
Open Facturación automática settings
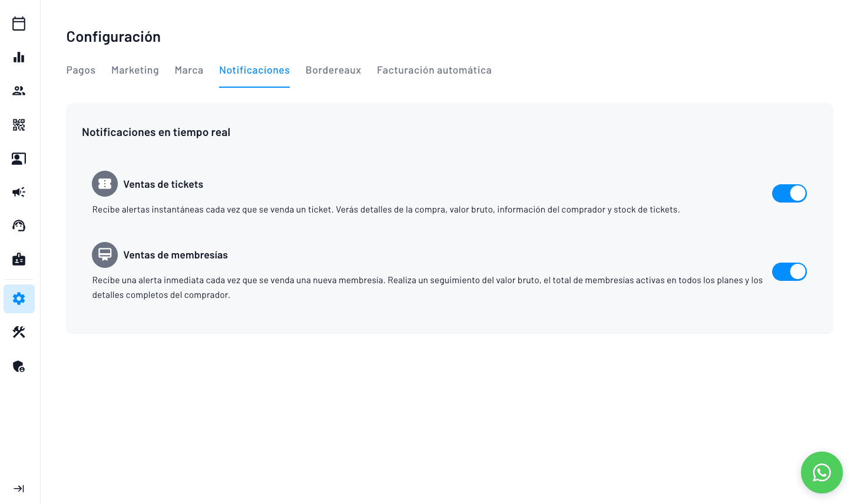(x=434, y=70)
